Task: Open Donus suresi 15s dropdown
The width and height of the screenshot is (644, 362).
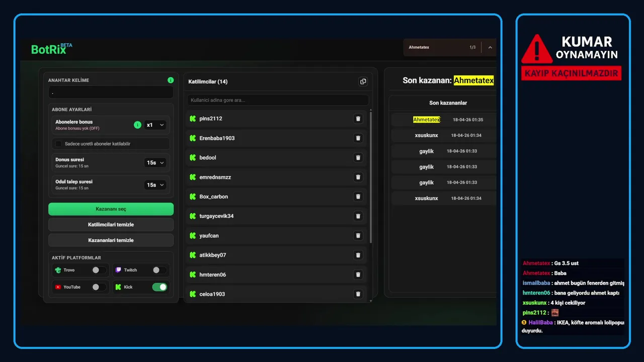Action: coord(155,163)
